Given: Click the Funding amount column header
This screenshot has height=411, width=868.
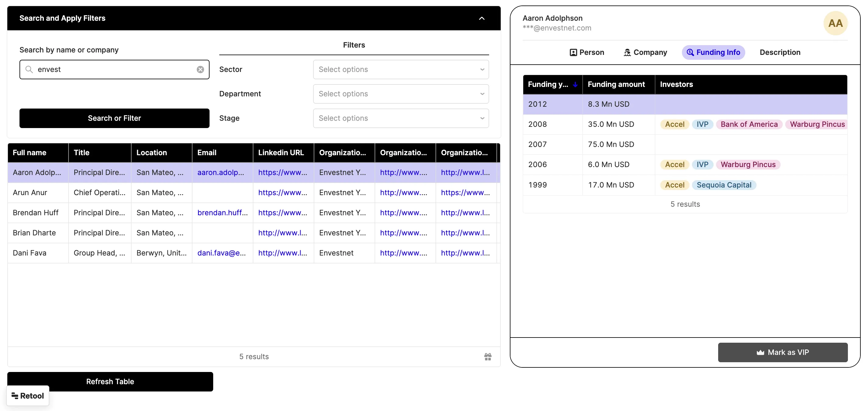Looking at the screenshot, I should (x=618, y=84).
